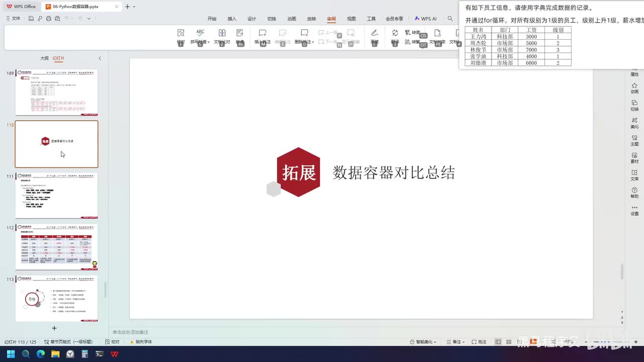Screen dimensions: 644x362
Task: Open the File (文件) menu
Action: click(x=13, y=19)
